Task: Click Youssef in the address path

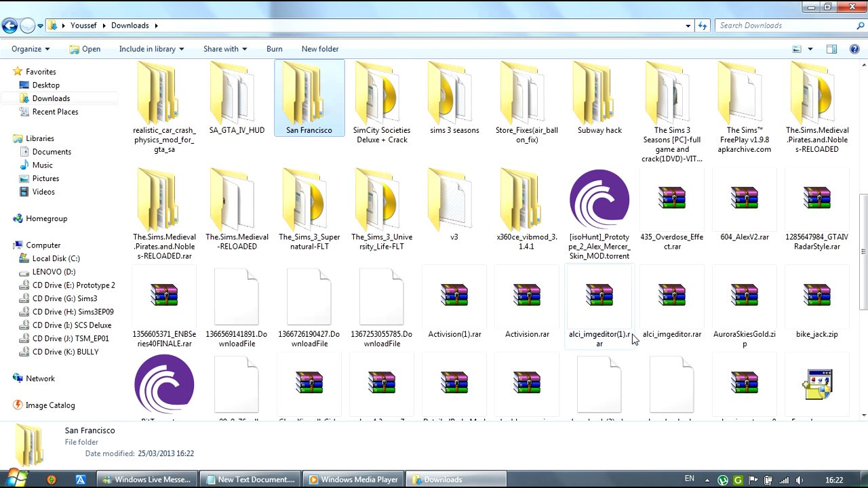Action: pos(85,26)
